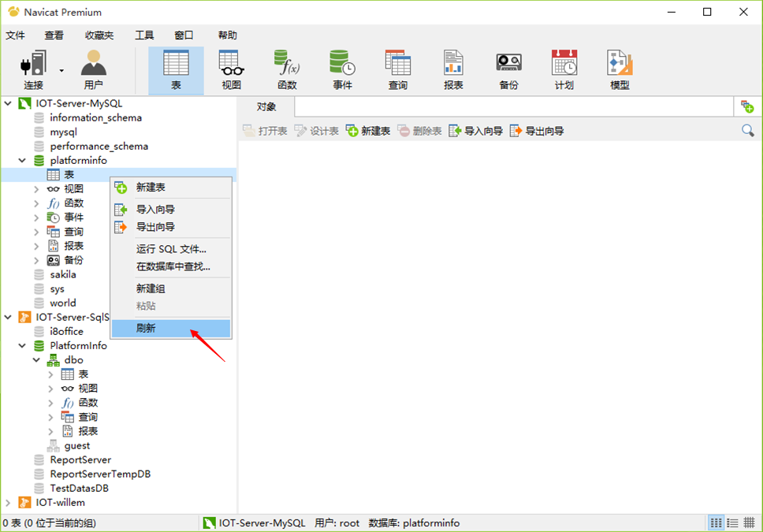Open the 查看 menu

pyautogui.click(x=54, y=35)
